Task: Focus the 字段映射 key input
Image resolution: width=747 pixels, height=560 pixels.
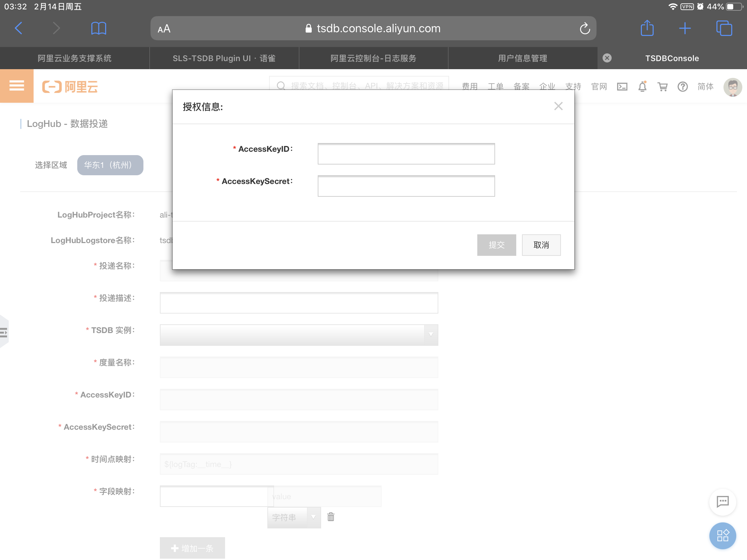Action: [x=216, y=496]
